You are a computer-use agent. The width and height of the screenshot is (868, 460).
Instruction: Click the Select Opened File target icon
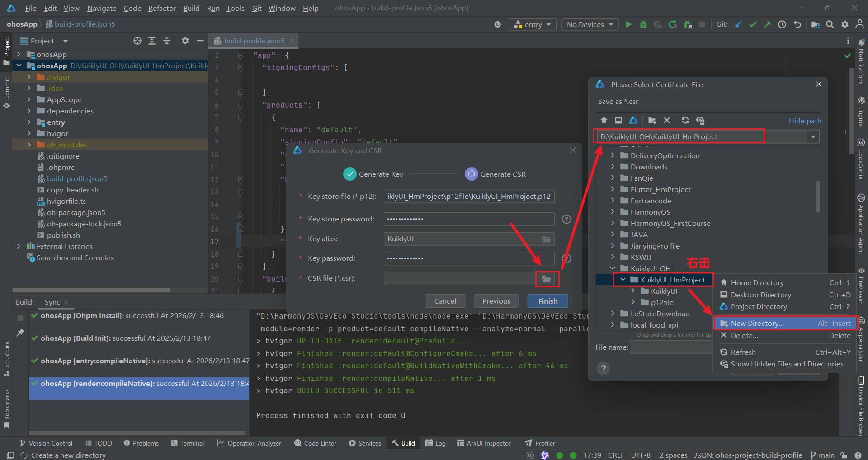coord(137,41)
